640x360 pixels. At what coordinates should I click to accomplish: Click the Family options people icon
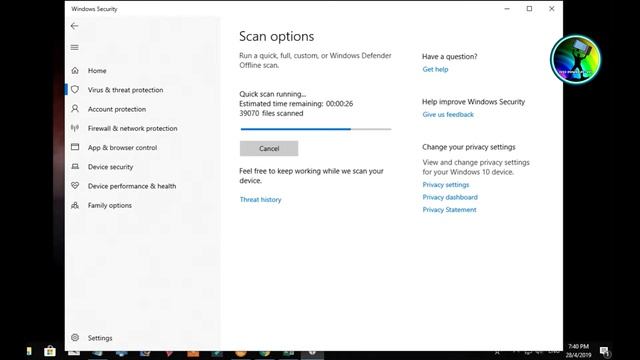[75, 205]
